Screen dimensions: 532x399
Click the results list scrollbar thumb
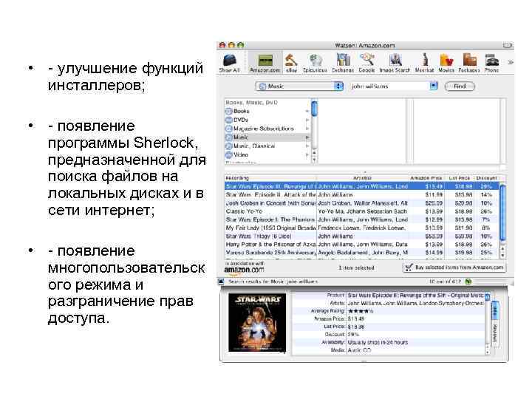pos(502,213)
